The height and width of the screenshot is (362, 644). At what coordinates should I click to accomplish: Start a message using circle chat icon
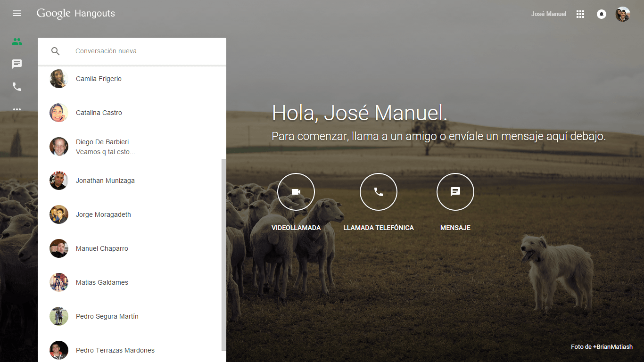(455, 192)
